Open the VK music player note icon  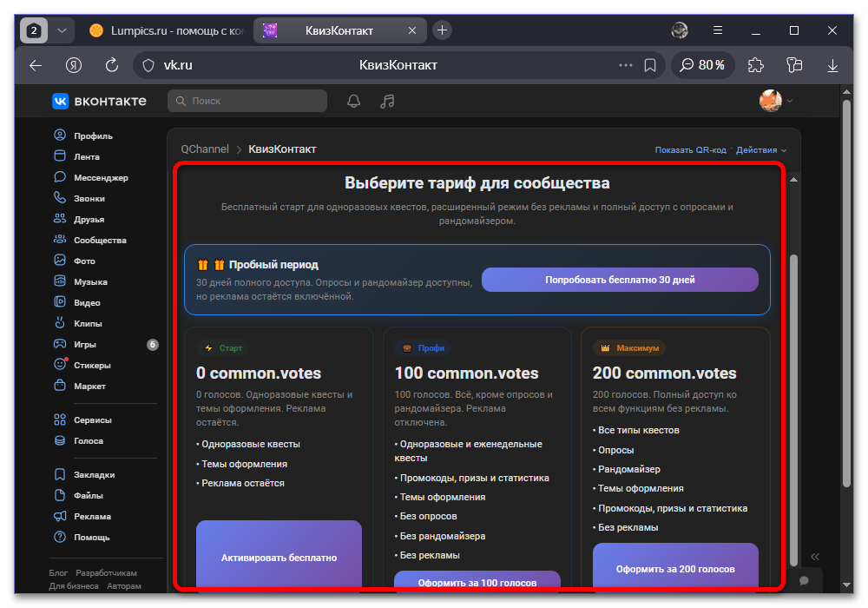click(387, 101)
